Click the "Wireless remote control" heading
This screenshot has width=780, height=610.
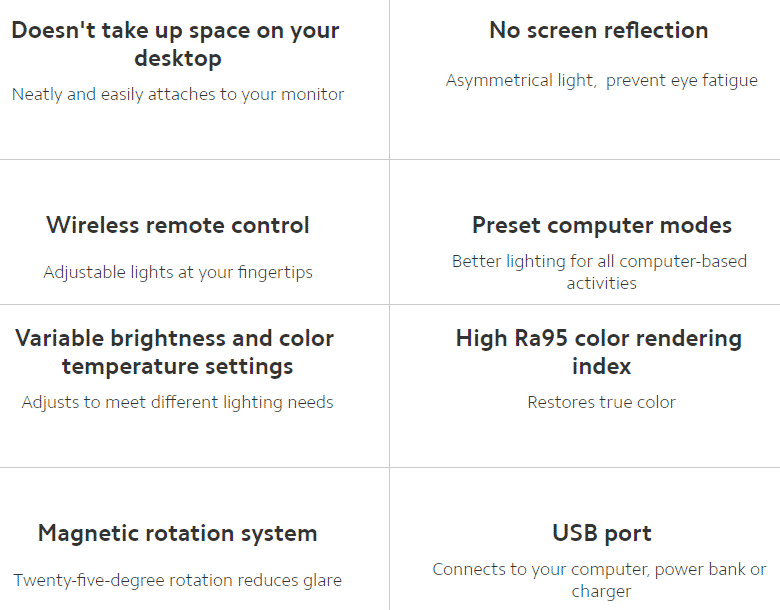[178, 225]
